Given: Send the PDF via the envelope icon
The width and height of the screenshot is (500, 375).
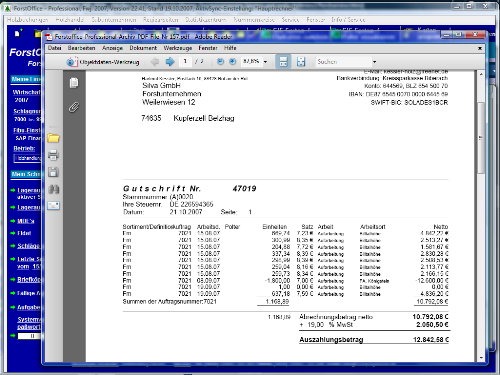Looking at the screenshot, I should click(53, 206).
